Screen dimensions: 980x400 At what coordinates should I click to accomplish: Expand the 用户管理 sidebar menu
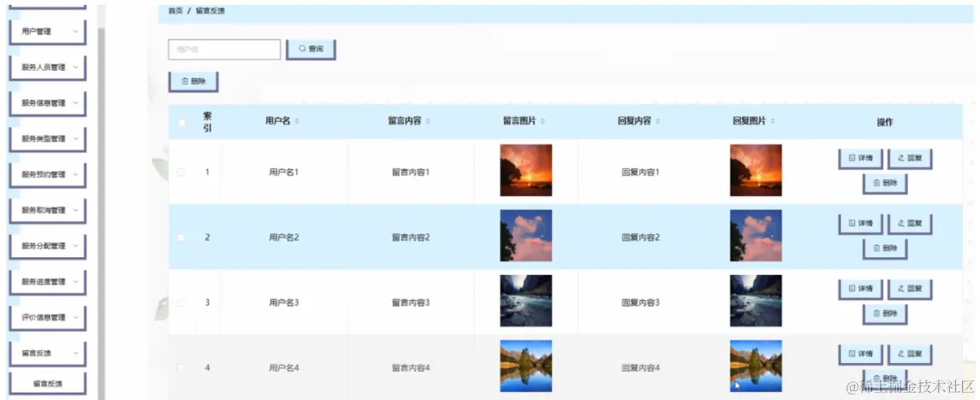pyautogui.click(x=48, y=31)
